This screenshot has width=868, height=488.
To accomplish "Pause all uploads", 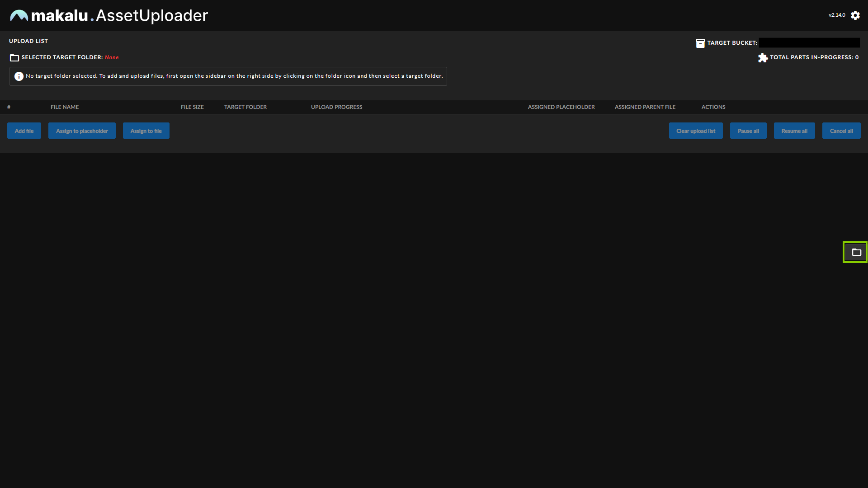I will [x=748, y=131].
